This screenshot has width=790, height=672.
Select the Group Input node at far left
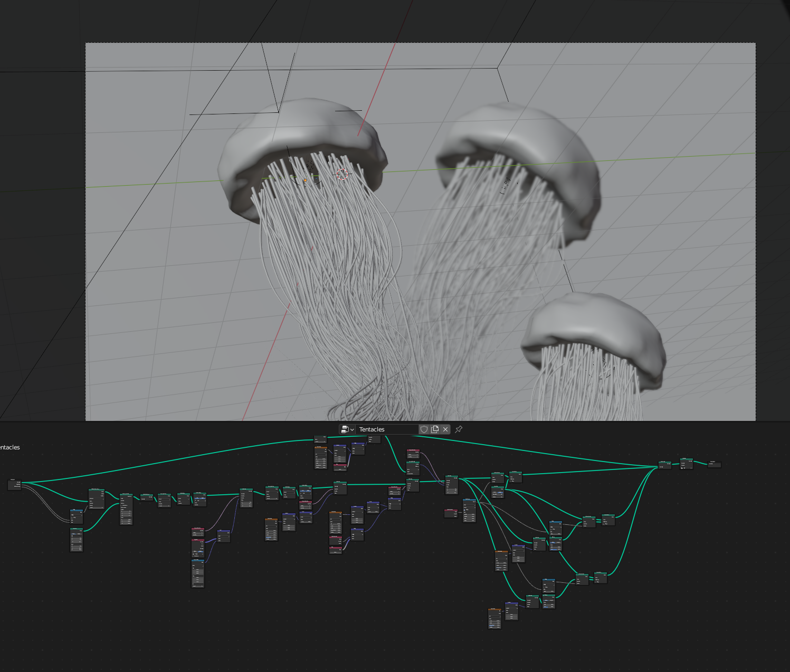pos(14,484)
